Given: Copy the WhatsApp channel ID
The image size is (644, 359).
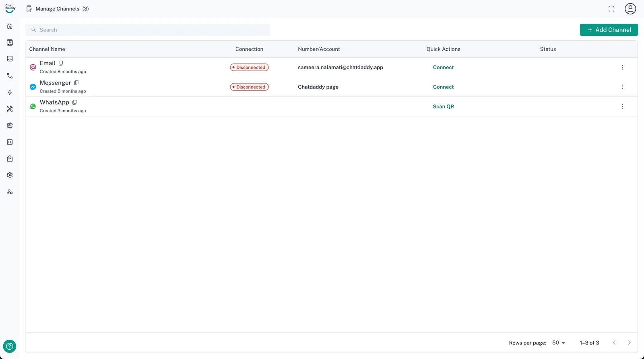Looking at the screenshot, I should [x=74, y=102].
